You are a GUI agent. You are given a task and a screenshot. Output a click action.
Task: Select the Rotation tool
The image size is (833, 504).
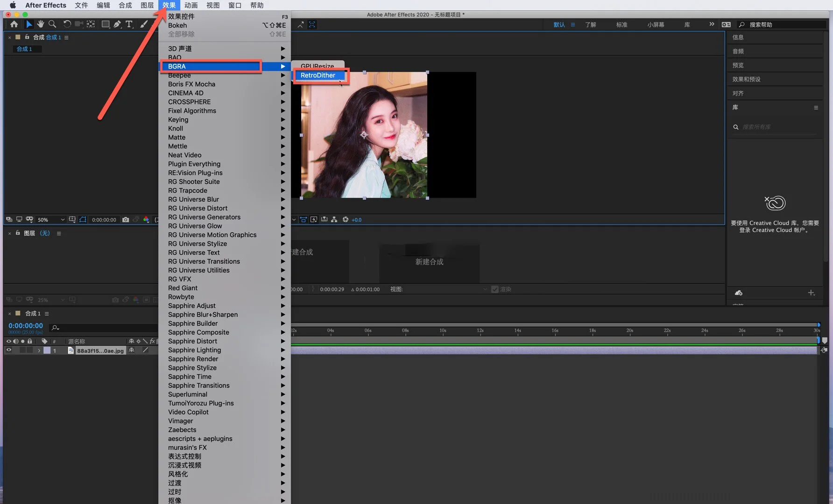point(67,24)
